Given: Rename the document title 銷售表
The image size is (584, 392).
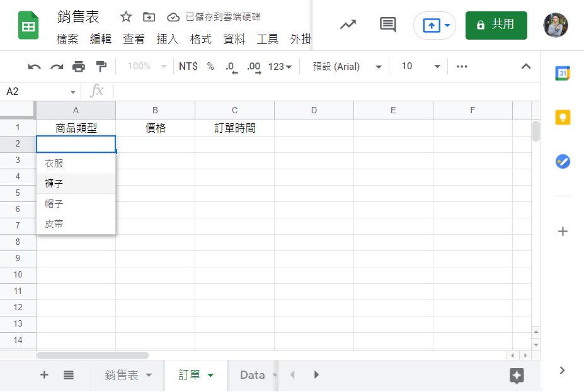Looking at the screenshot, I should point(78,17).
